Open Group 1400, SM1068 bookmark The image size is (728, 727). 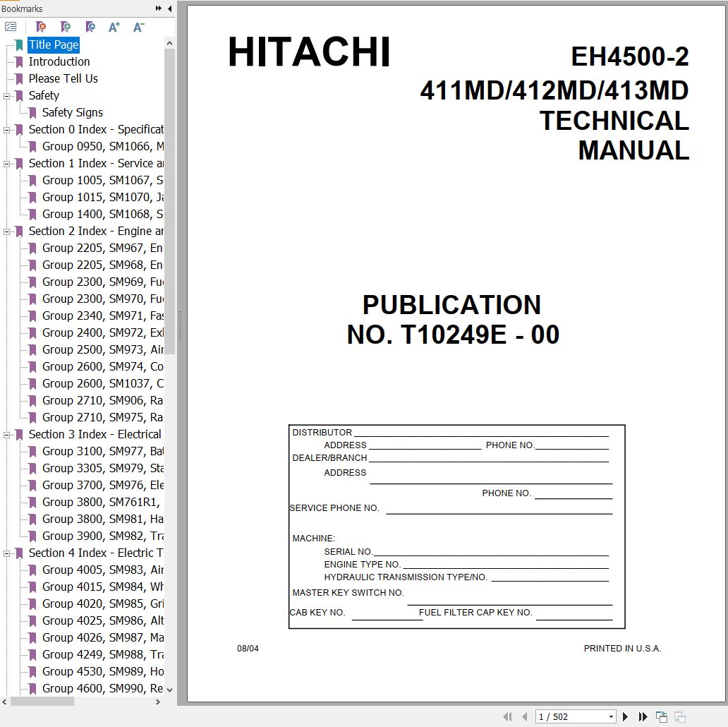[102, 214]
